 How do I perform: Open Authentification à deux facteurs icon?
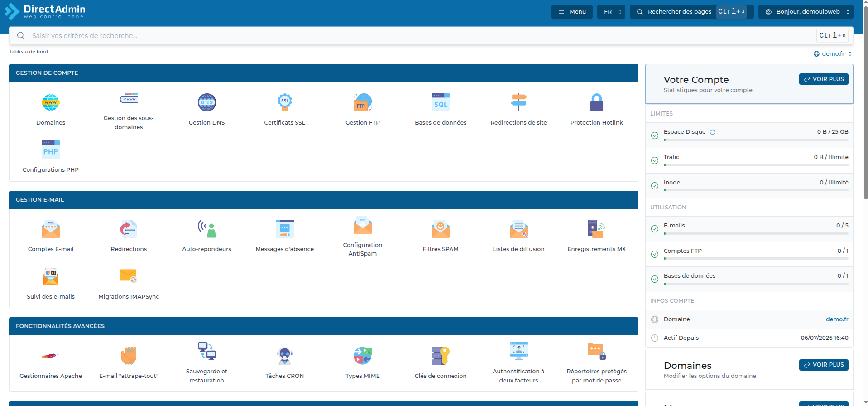click(518, 351)
